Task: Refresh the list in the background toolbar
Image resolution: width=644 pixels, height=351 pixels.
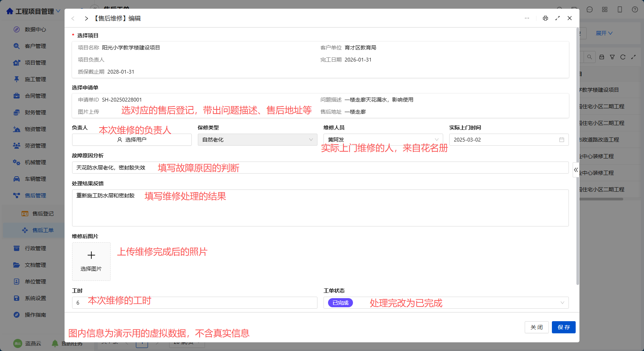Action: 623,57
